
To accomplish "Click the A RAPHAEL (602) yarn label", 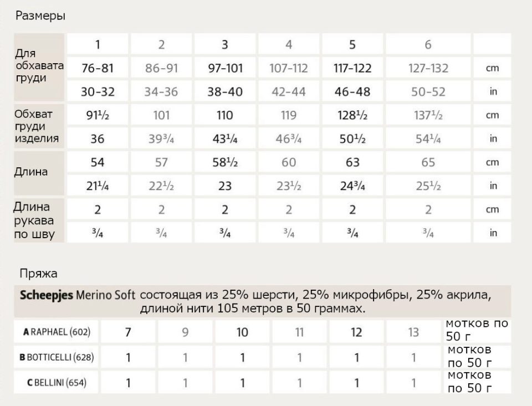I will pos(57,332).
